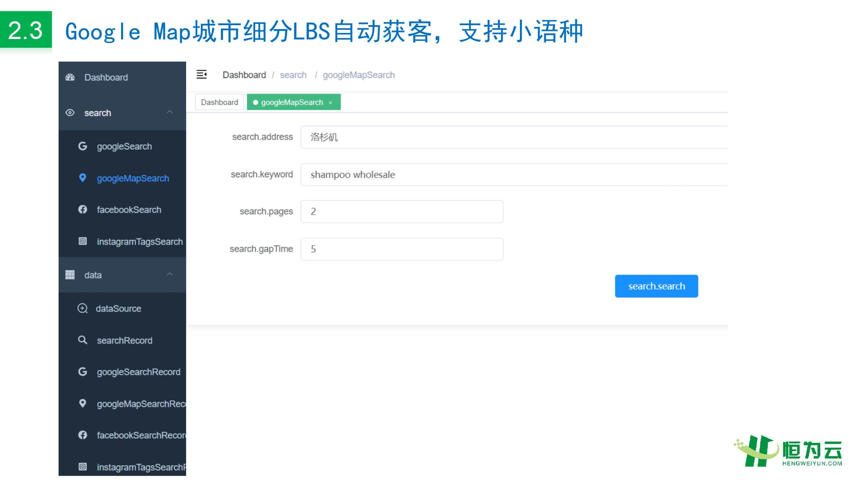Click the Dashboard breadcrumb link
Screen dimensions: 868x488
(244, 75)
